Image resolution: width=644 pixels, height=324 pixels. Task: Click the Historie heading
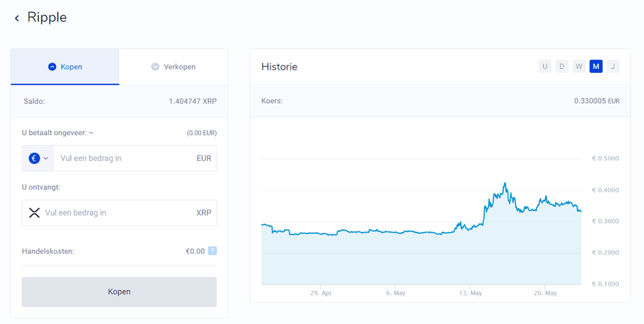[279, 67]
